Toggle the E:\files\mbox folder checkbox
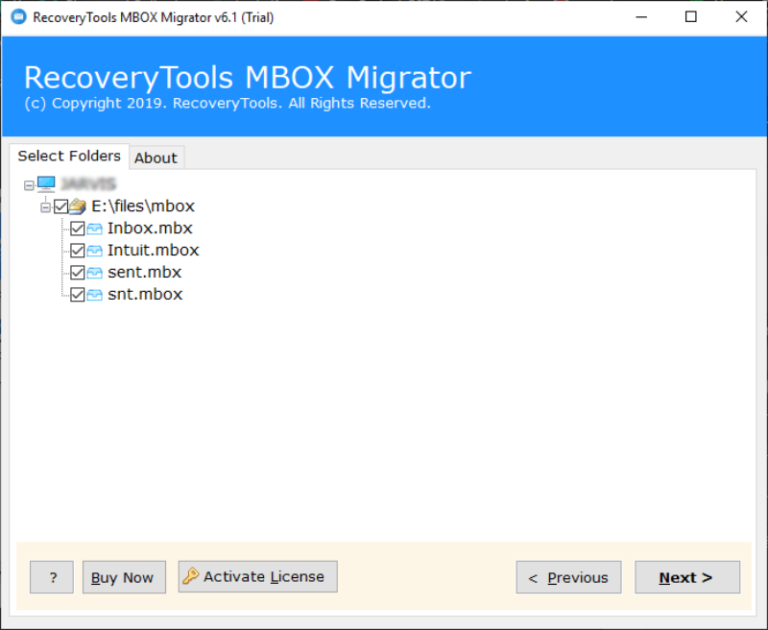Viewport: 768px width, 630px height. tap(61, 207)
